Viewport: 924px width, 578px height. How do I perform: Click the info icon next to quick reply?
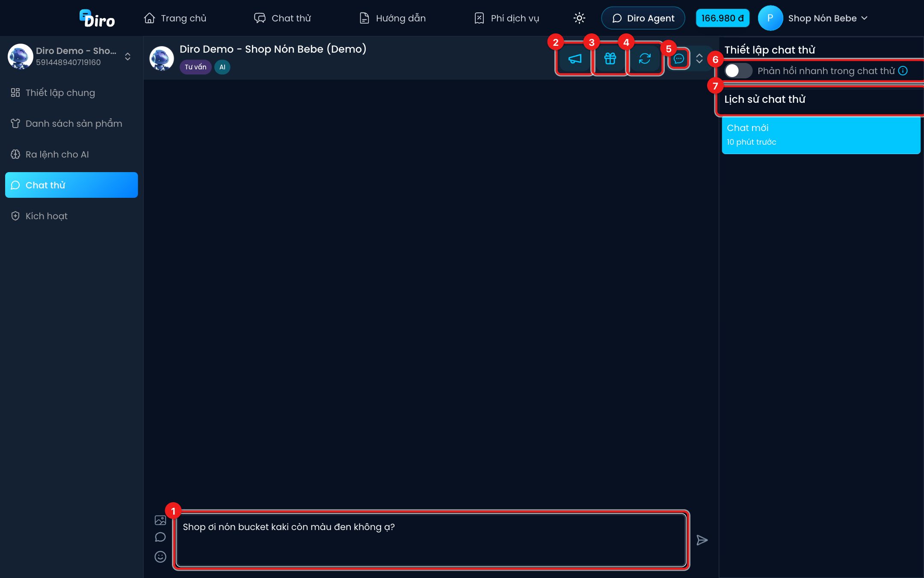pos(903,71)
